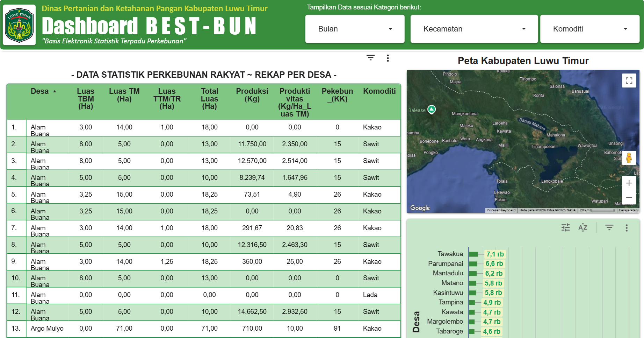
Task: Sort the table by the Desa column header
Action: point(40,91)
